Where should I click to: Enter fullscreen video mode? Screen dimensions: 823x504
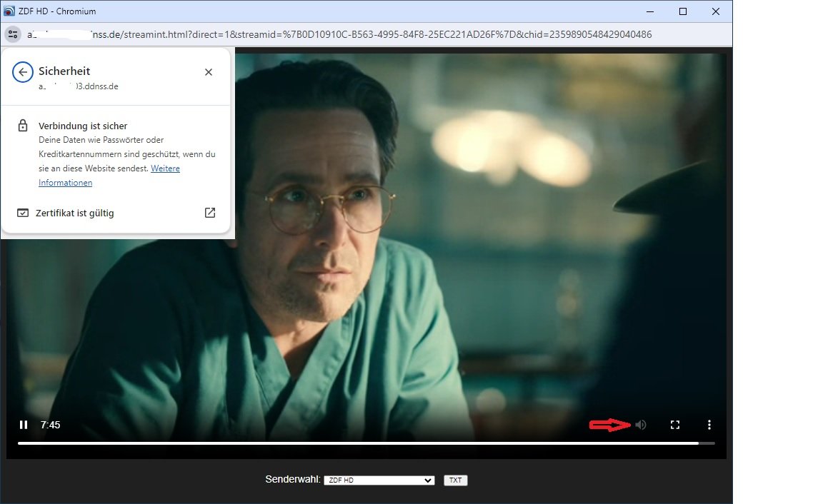[675, 425]
